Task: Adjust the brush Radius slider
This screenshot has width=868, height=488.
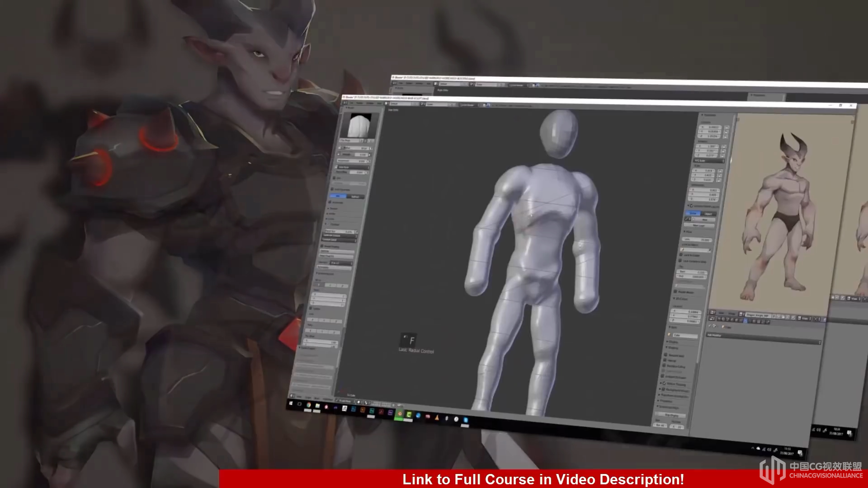Action: (355, 148)
